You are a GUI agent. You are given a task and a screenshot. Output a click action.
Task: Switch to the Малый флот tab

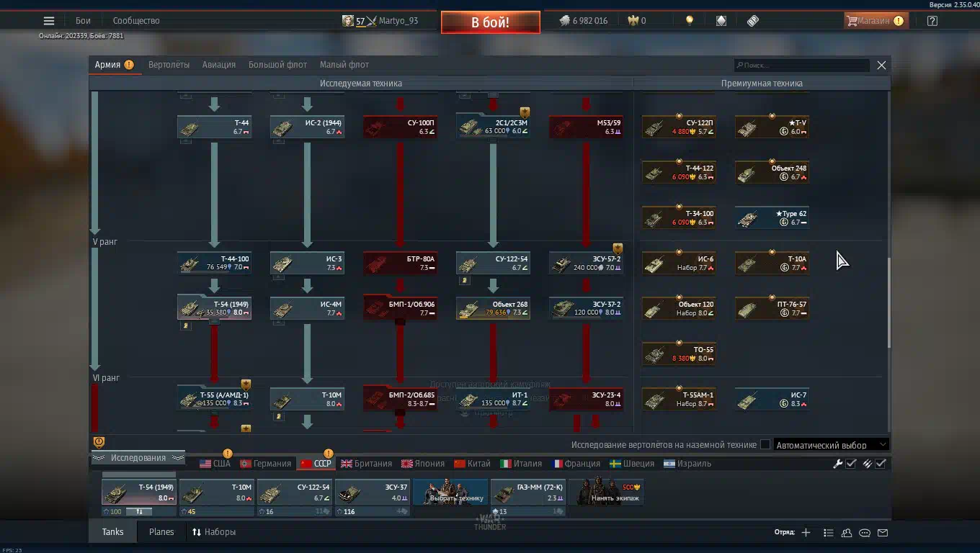click(344, 65)
